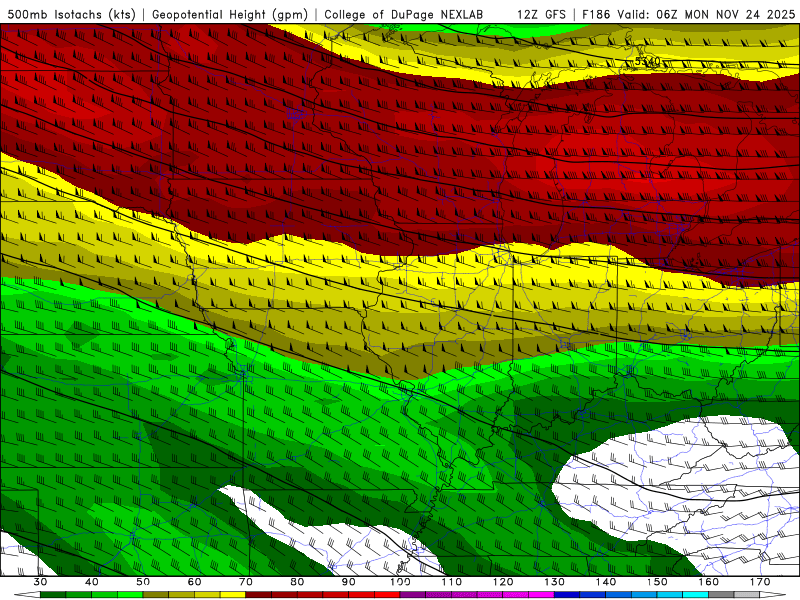
Task: Click the dark maroon 70-75 kt legend swatch
Action: tap(259, 595)
